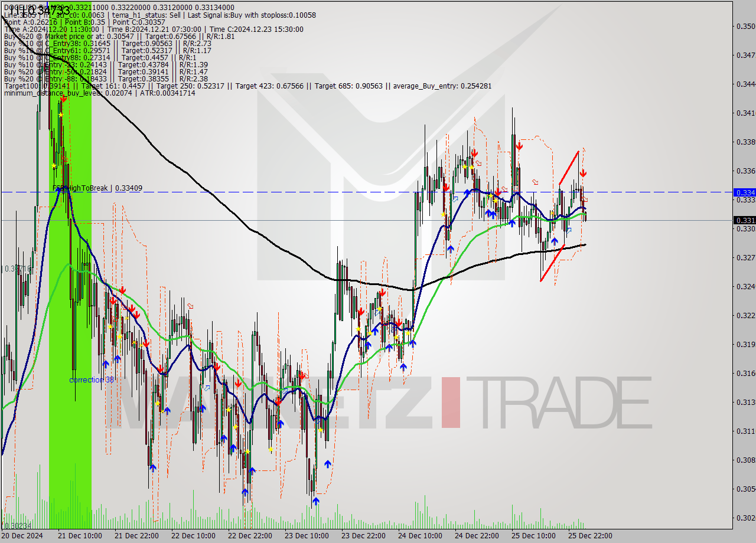Click the line with Target:0.39141 R/R:1.47

pyautogui.click(x=106, y=71)
